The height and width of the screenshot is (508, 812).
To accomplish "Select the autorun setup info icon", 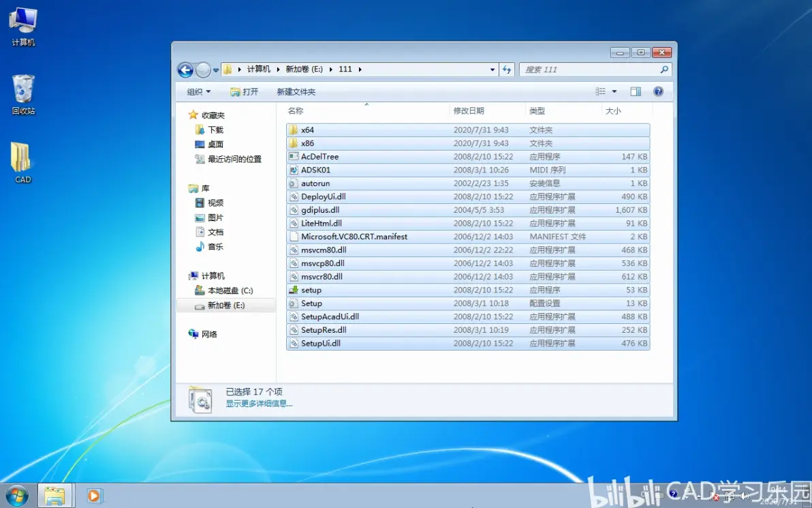I will coord(294,183).
